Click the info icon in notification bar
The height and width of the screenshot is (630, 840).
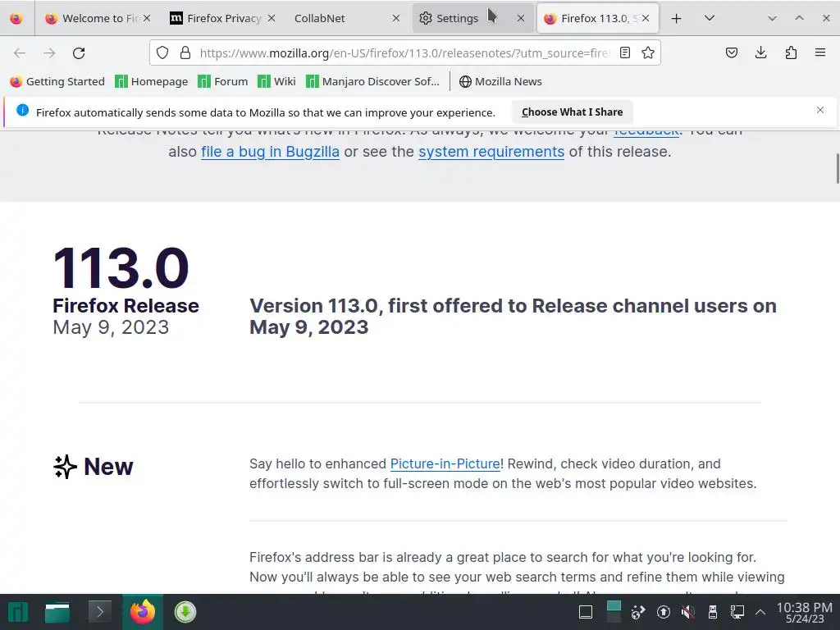coord(22,110)
